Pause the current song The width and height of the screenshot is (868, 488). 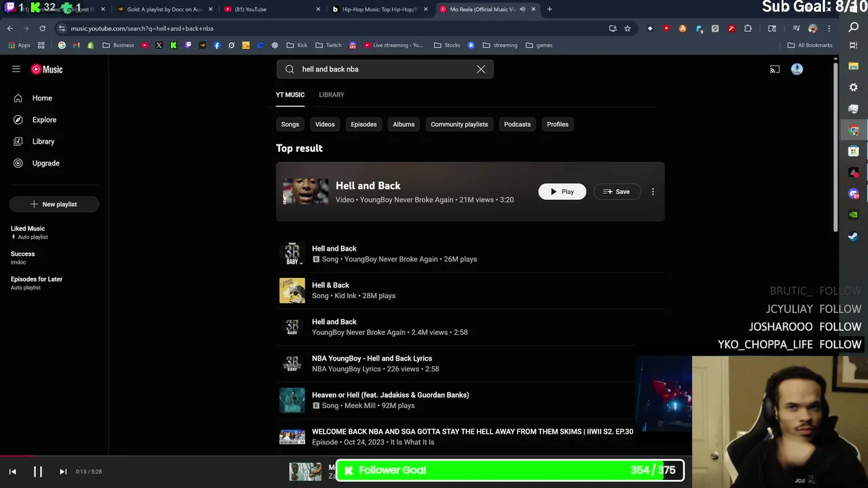38,472
